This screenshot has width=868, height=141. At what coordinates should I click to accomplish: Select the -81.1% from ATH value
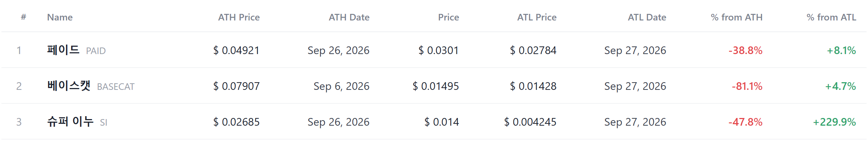click(x=747, y=86)
